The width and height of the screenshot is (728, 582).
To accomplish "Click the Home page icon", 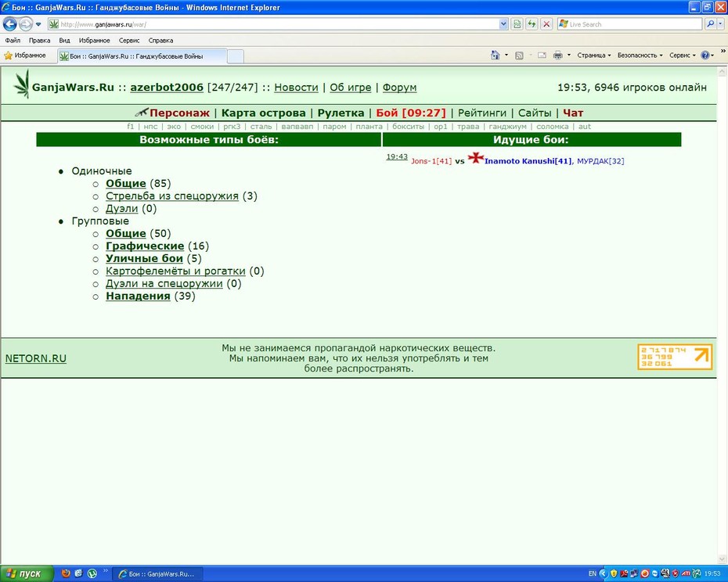I will [x=496, y=56].
